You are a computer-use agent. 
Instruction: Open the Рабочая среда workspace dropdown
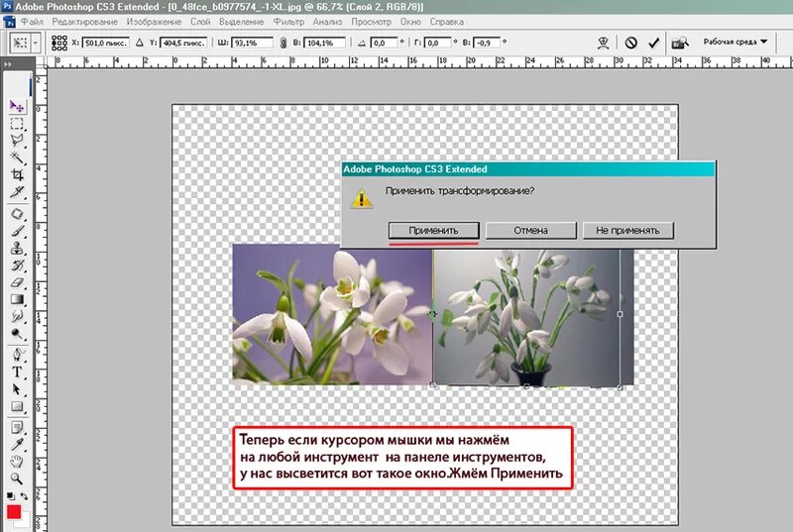tap(735, 42)
